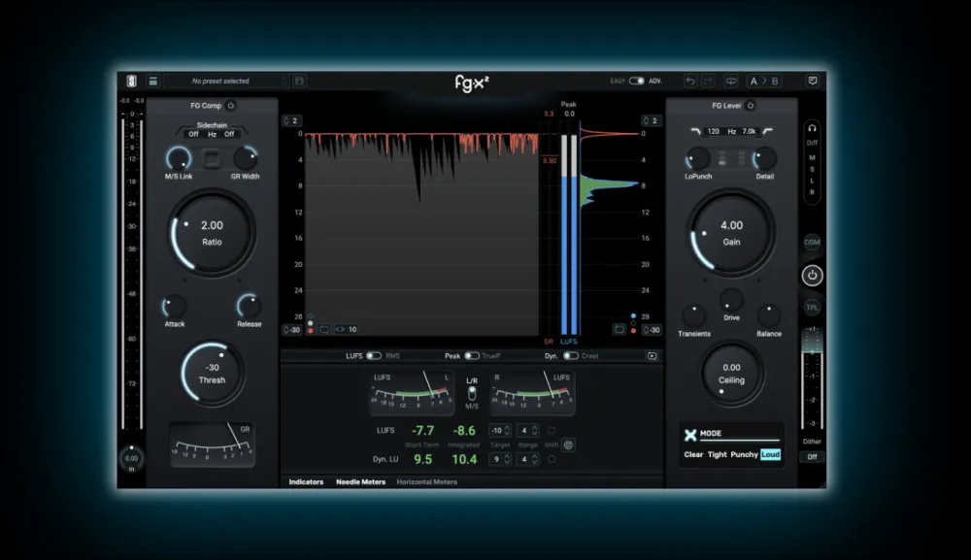Click the M/S Link knob
This screenshot has height=560, width=971.
pos(179,159)
